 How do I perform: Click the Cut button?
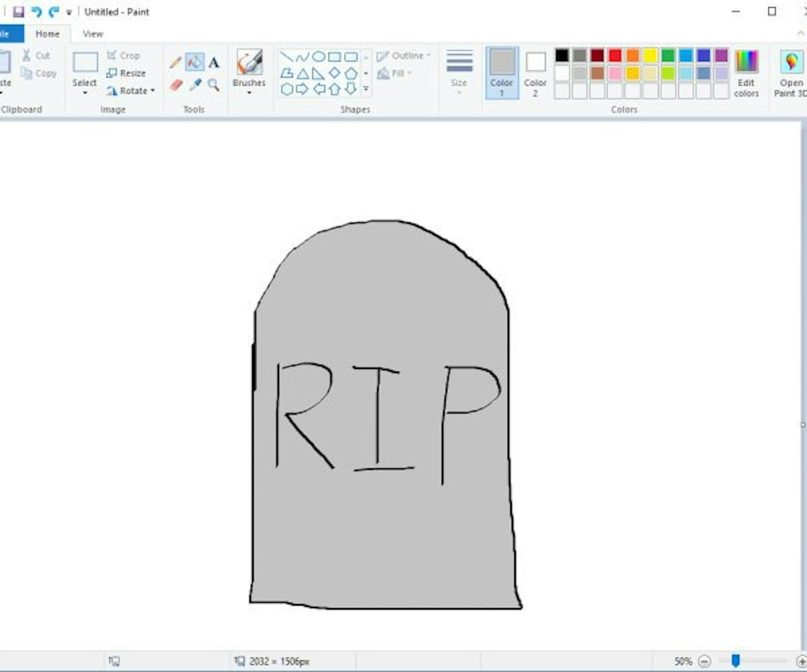click(x=36, y=55)
